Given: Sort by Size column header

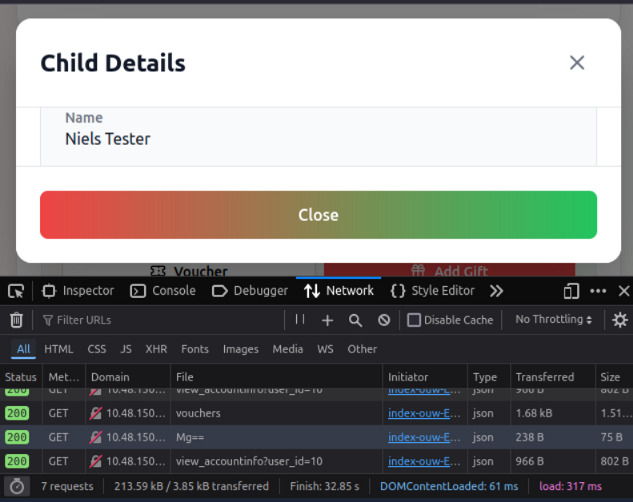Looking at the screenshot, I should pyautogui.click(x=614, y=377).
